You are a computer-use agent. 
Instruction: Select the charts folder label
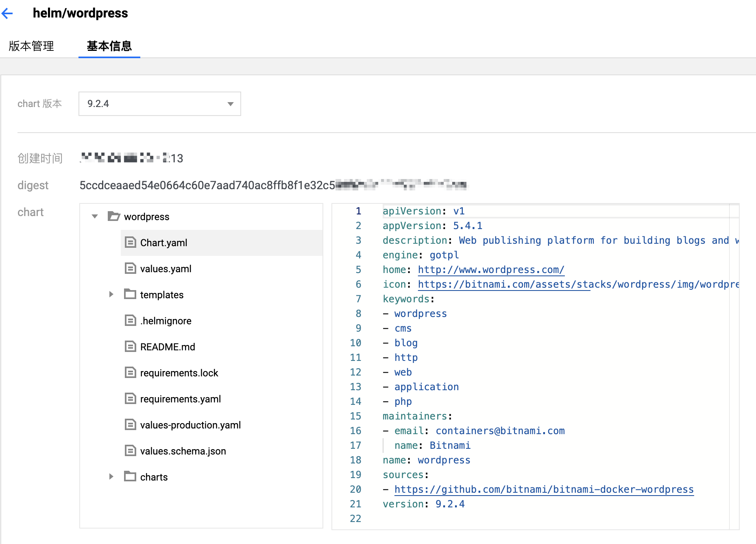(154, 477)
